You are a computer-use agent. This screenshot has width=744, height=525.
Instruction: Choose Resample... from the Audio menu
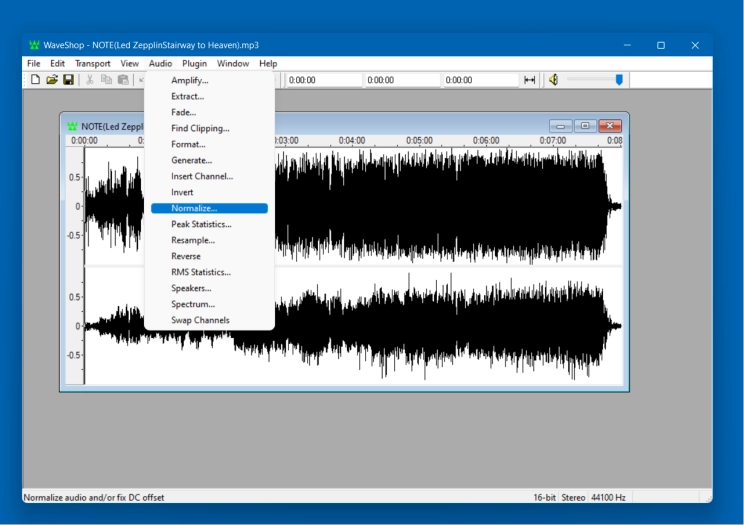209,240
